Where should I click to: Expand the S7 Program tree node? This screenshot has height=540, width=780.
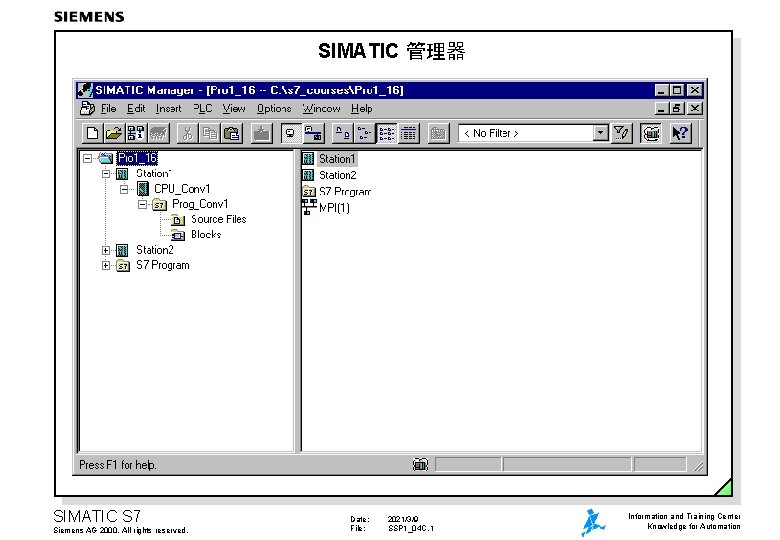106,266
